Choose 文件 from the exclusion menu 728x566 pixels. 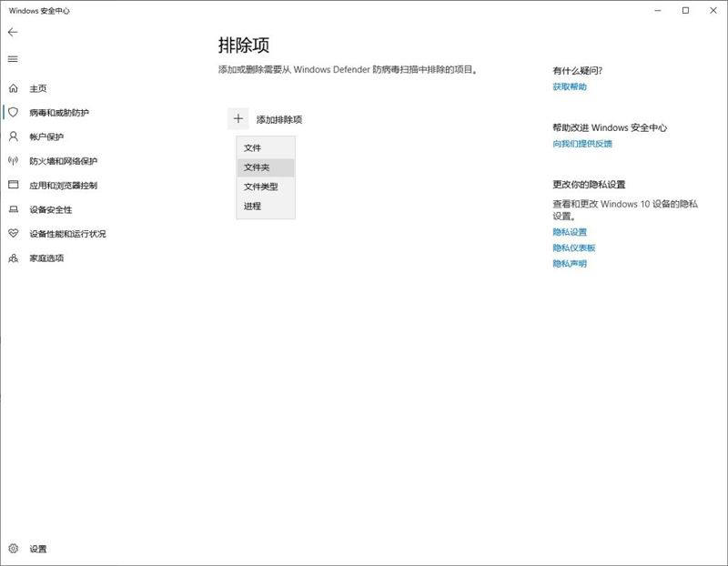point(253,147)
